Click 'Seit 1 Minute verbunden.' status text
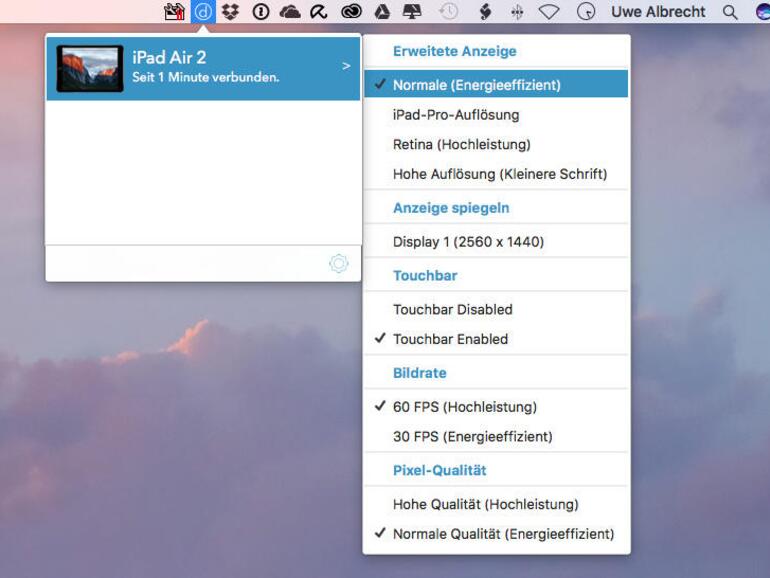Viewport: 770px width, 578px height. pyautogui.click(x=205, y=77)
